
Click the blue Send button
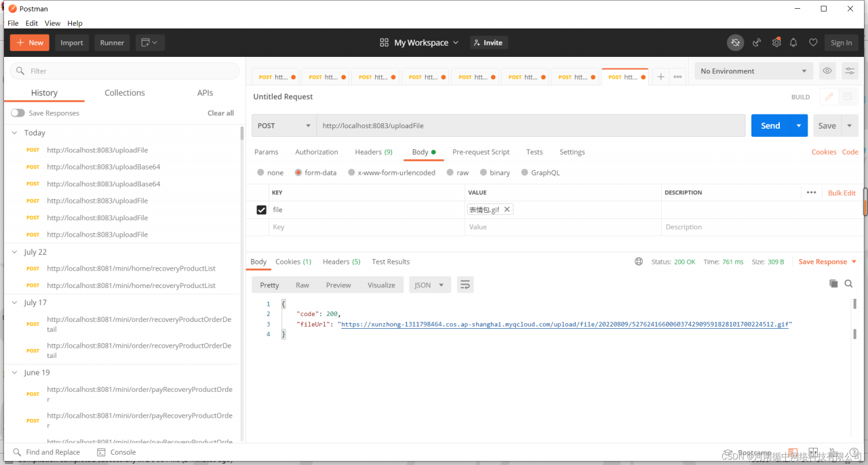tap(770, 125)
